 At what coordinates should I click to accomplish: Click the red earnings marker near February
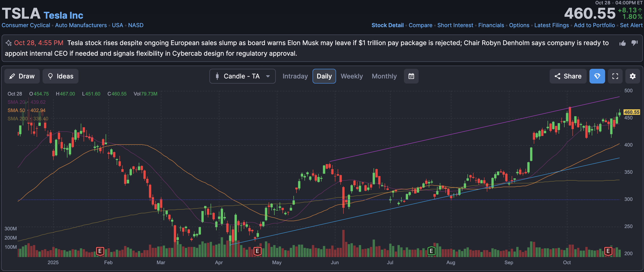(x=100, y=251)
